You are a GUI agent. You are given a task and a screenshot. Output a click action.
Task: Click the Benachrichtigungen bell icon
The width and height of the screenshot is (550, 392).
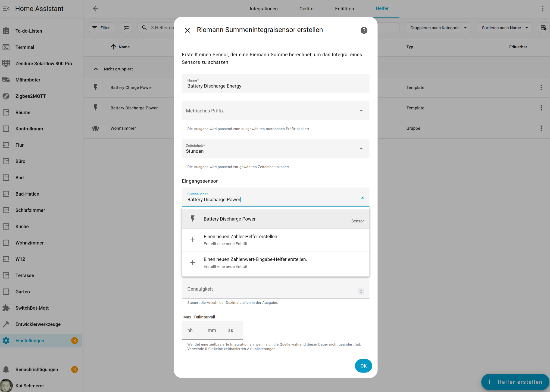click(6, 369)
